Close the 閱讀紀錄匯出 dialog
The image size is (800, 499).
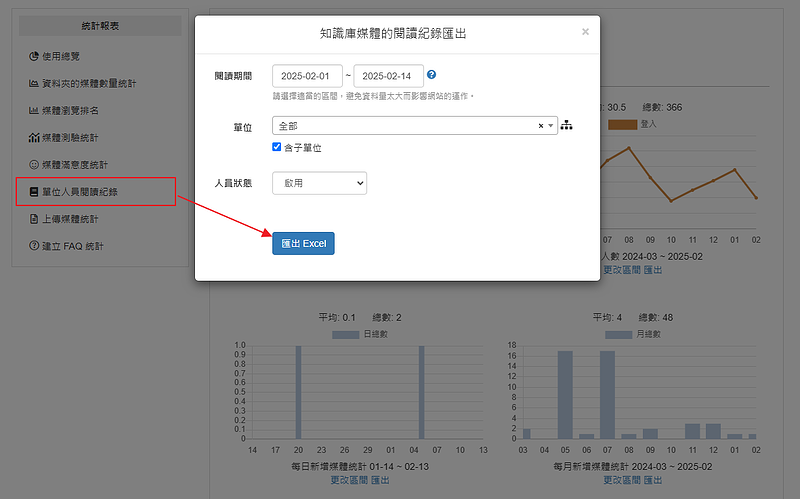[585, 32]
